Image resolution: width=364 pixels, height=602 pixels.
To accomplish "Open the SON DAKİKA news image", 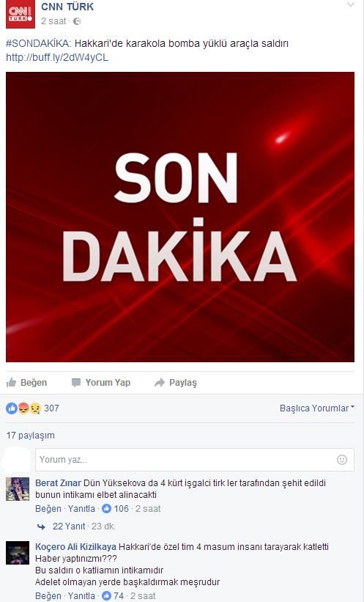I will [180, 217].
